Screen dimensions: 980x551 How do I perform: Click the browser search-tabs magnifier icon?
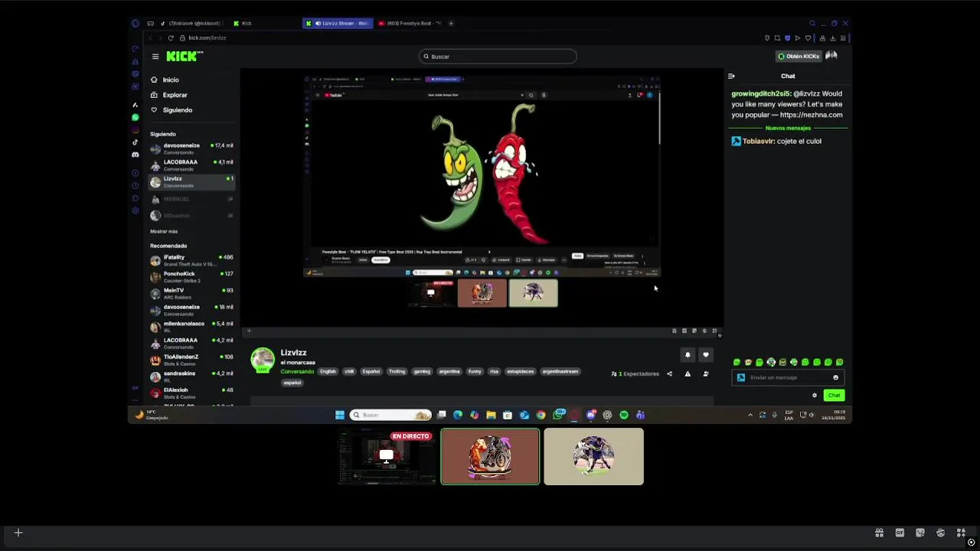812,23
